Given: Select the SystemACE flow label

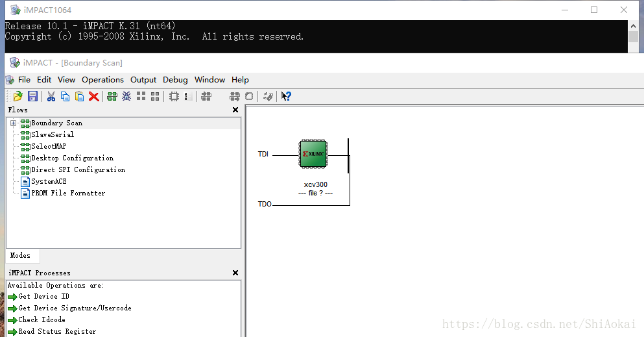Looking at the screenshot, I should tap(49, 182).
